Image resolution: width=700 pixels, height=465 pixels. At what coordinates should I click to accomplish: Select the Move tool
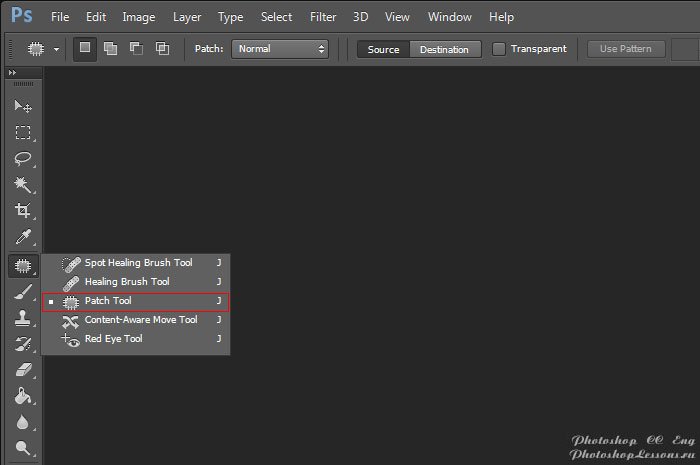pyautogui.click(x=22, y=107)
